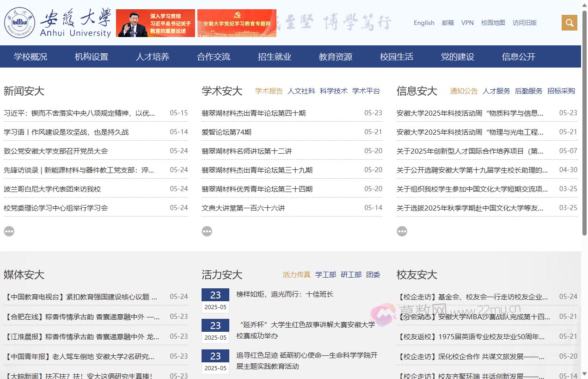Select the 学校概况 menu item
The height and width of the screenshot is (379, 588).
pos(31,56)
